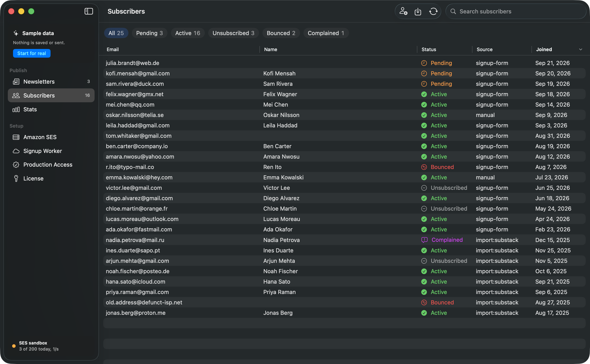Open Signup Worker setup
This screenshot has height=364, width=590.
pos(51,151)
